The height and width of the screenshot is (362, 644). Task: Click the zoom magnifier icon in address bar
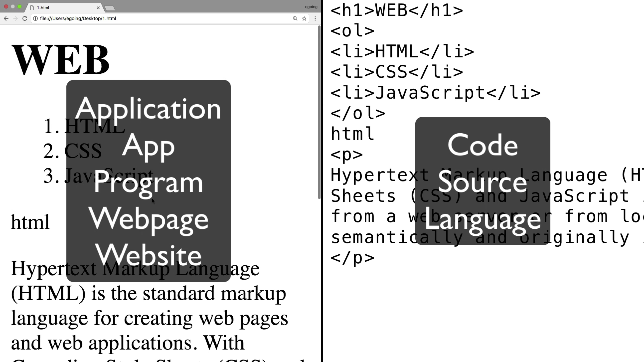(295, 18)
